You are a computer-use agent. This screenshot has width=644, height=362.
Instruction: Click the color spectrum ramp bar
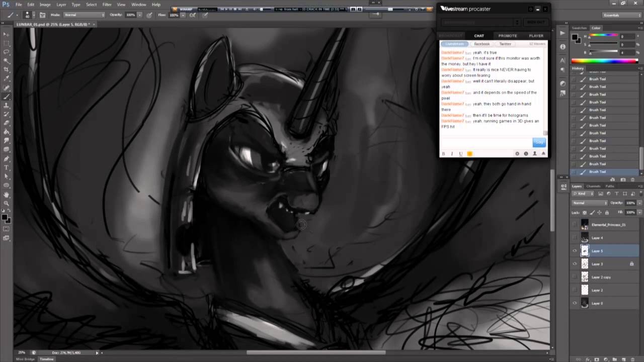pyautogui.click(x=604, y=61)
